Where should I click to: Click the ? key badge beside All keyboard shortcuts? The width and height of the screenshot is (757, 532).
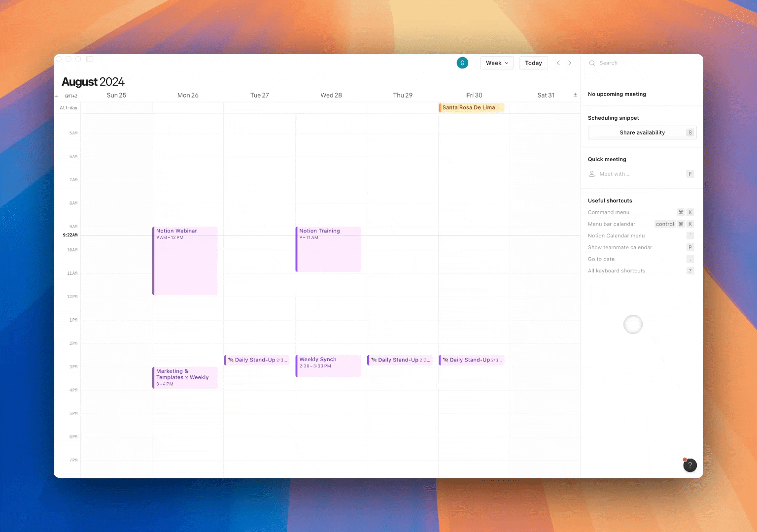click(690, 271)
